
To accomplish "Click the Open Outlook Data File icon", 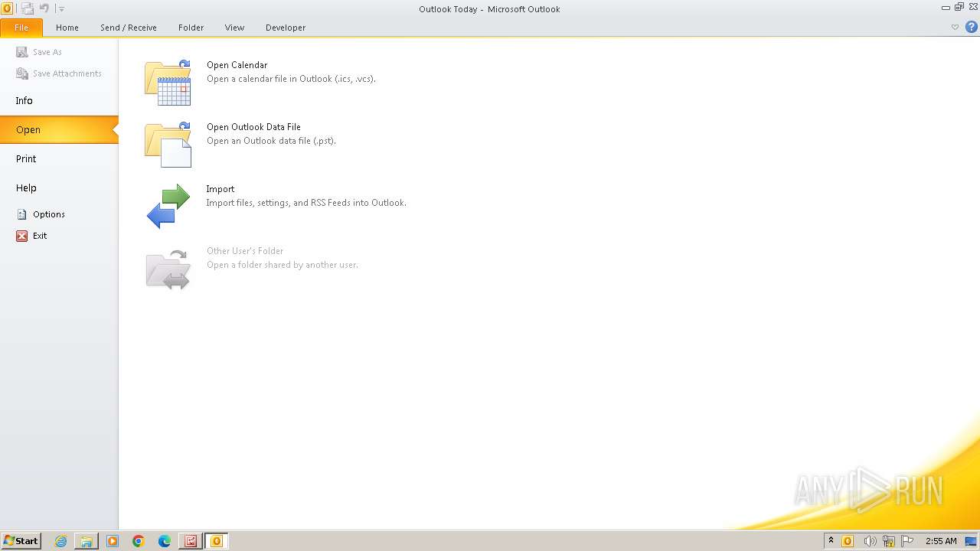I will pyautogui.click(x=168, y=145).
